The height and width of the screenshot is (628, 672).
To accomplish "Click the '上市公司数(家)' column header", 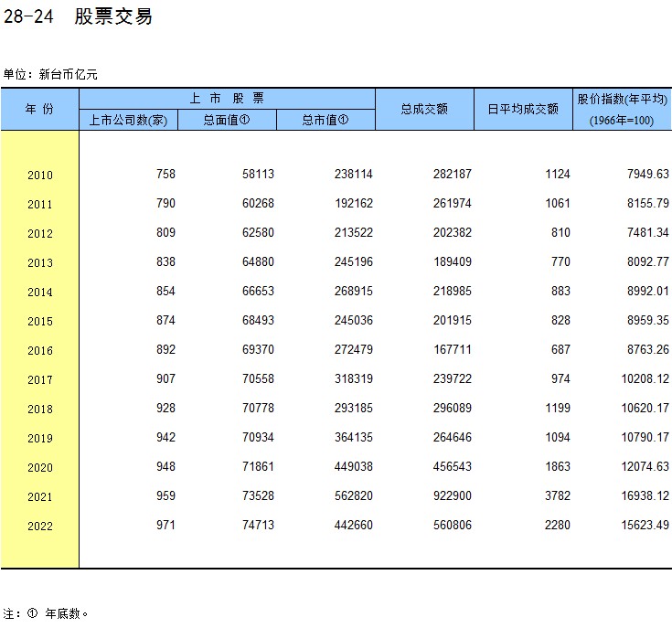I will pos(128,120).
